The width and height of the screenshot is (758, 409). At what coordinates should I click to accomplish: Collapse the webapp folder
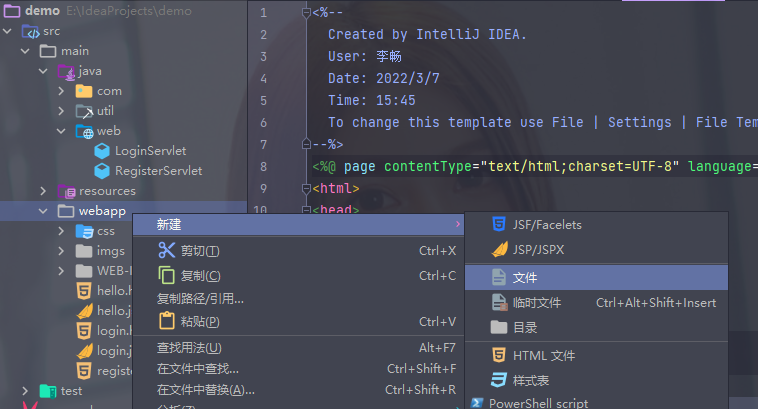[43, 211]
